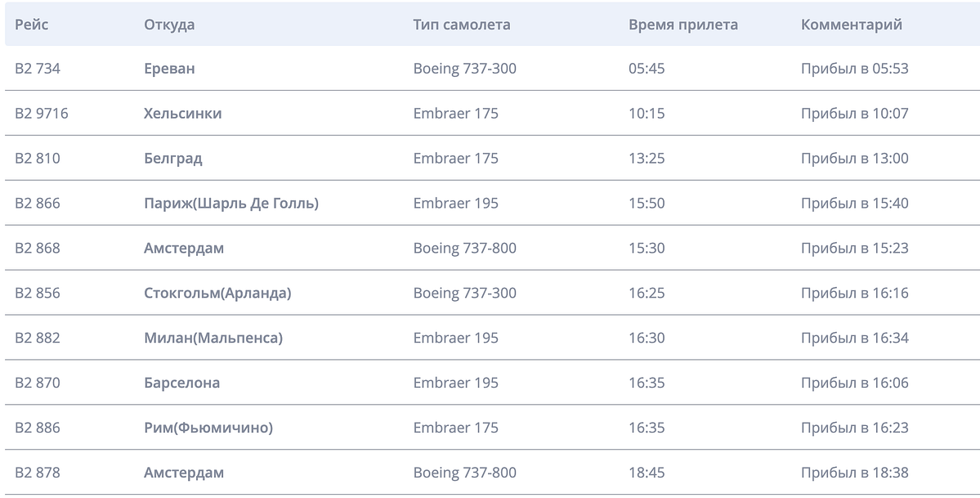Open Париж(Шарль Де Голль) origin link
980x498 pixels.
point(231,204)
